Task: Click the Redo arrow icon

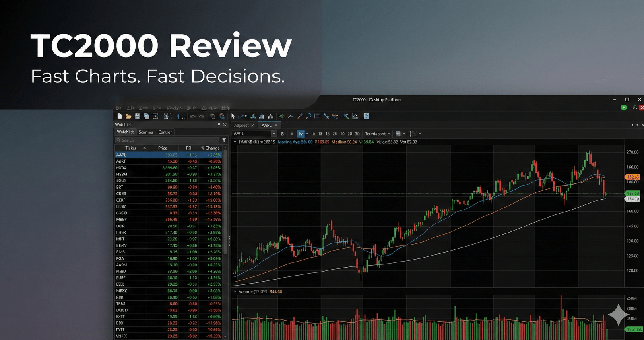Action: click(x=202, y=116)
